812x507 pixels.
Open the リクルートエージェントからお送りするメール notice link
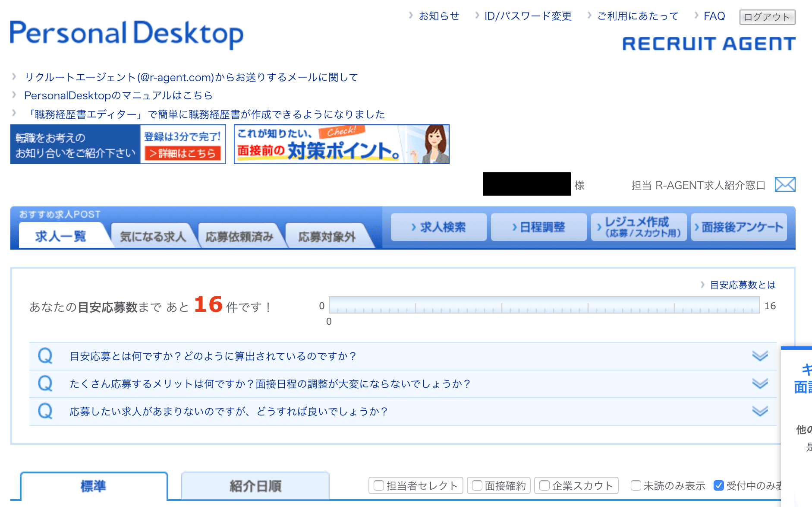pos(191,77)
